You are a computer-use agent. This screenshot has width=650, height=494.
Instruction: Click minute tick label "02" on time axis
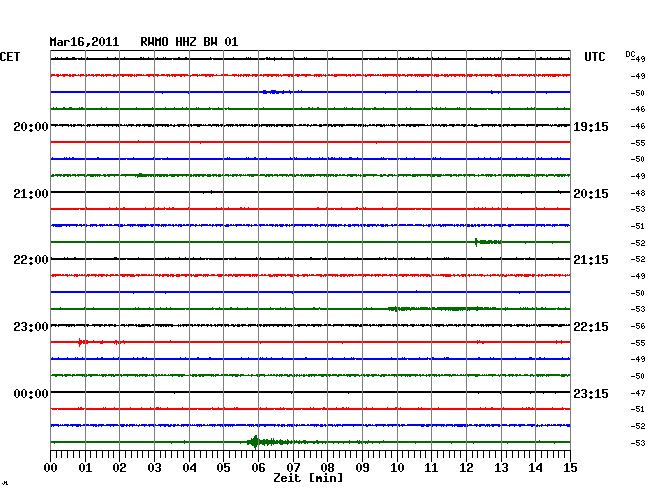[119, 468]
